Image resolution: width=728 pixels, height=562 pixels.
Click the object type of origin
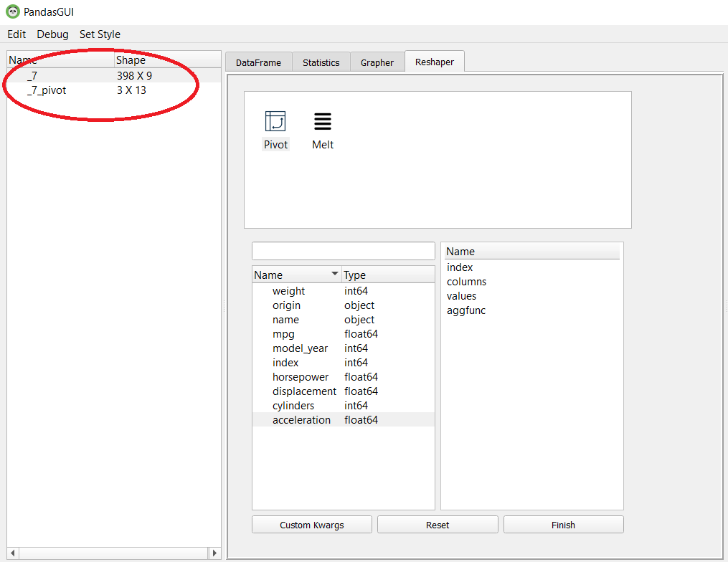[x=359, y=305]
